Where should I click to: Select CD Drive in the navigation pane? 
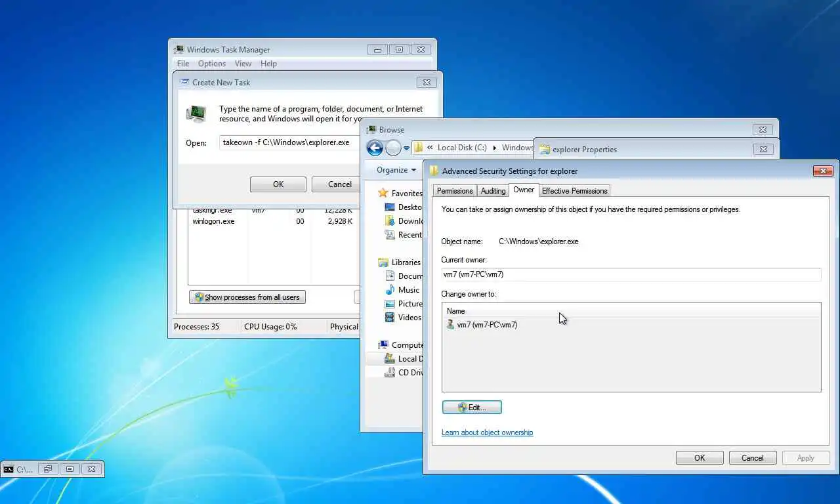[403, 372]
